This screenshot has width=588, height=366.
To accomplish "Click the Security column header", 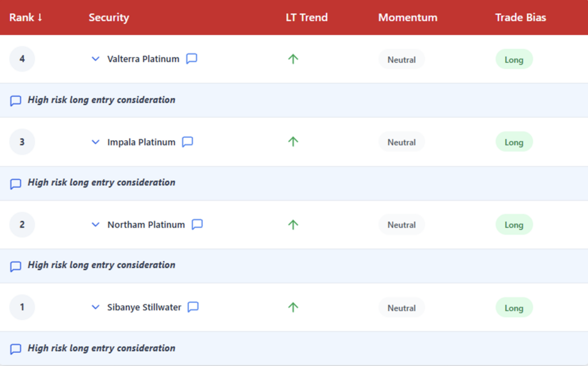I will [109, 17].
